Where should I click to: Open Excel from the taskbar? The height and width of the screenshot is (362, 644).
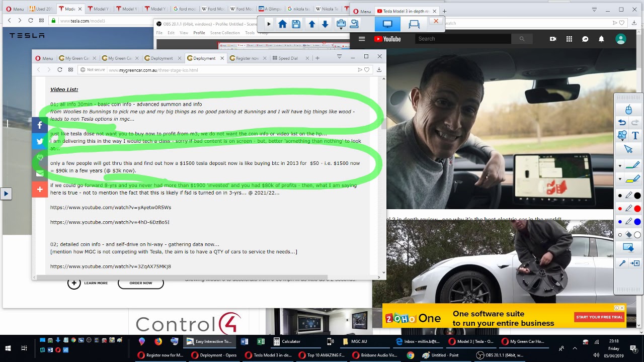pyautogui.click(x=261, y=341)
